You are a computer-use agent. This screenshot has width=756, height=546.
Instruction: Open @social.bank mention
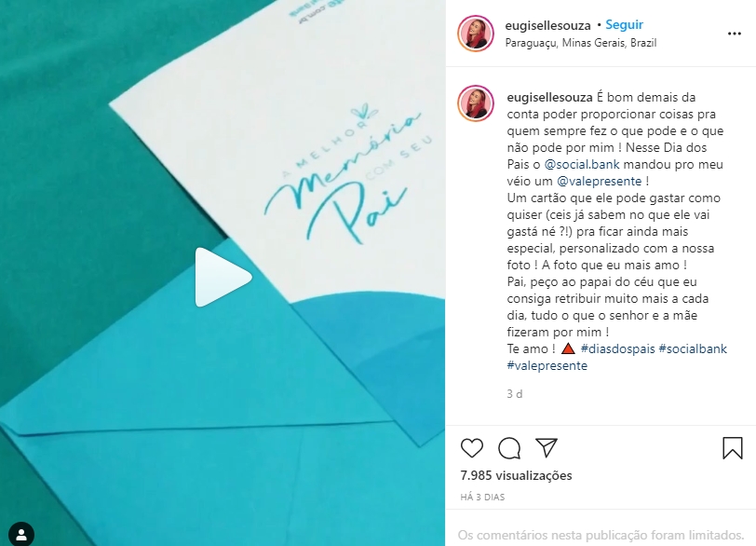point(582,165)
